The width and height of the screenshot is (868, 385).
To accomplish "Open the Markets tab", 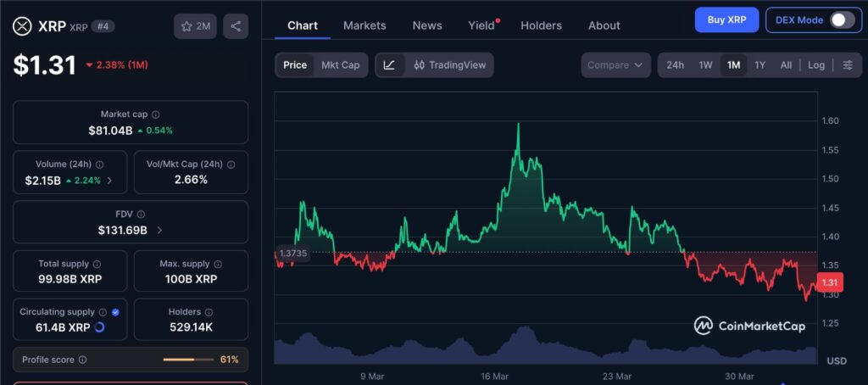I will point(364,25).
